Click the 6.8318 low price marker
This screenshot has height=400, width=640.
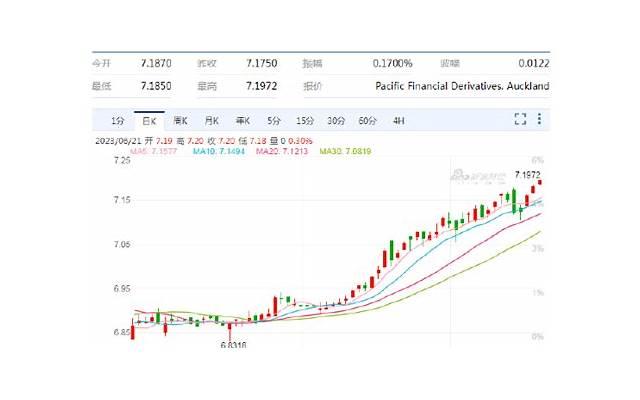[x=232, y=344]
